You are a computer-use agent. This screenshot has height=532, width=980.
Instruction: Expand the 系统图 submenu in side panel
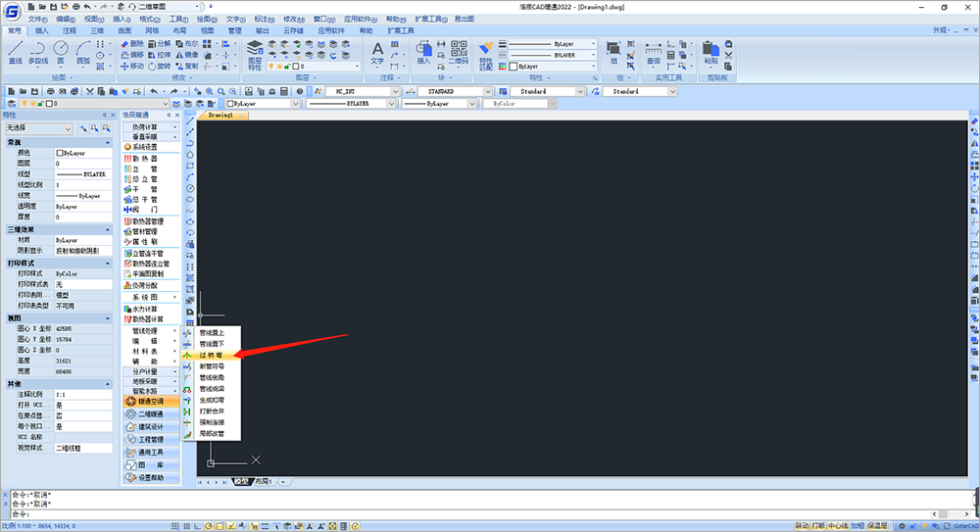coord(151,297)
